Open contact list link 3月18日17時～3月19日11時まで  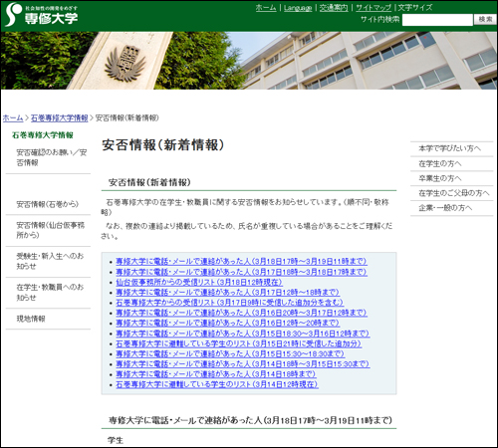point(241,262)
